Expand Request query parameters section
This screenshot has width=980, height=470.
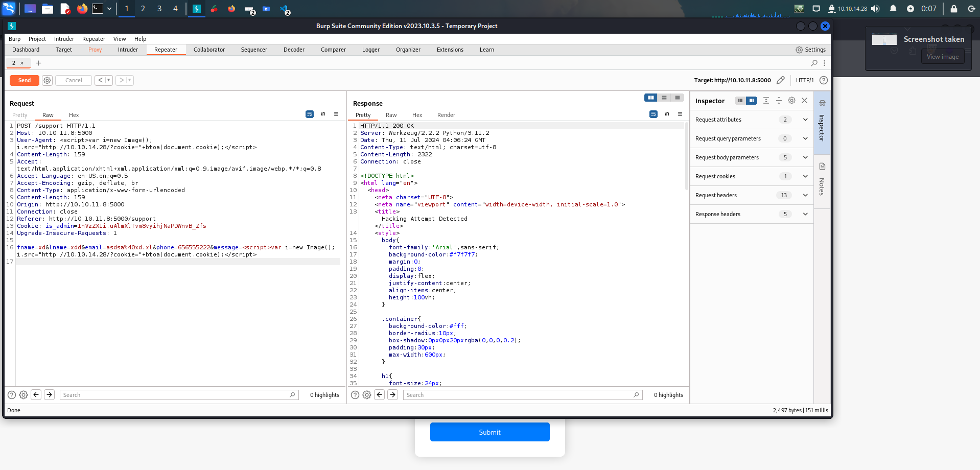(752, 138)
